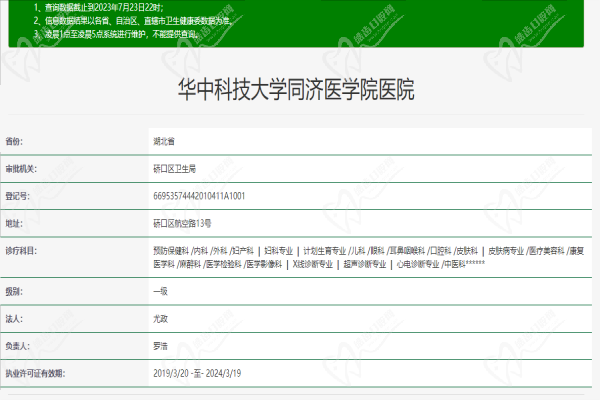
Task: Select the 审批机关 row label
Action: coord(20,168)
